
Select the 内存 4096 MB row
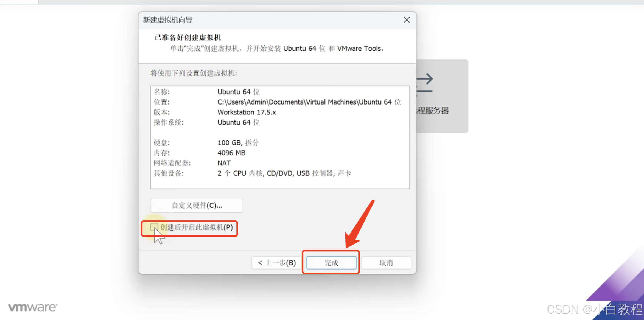231,153
